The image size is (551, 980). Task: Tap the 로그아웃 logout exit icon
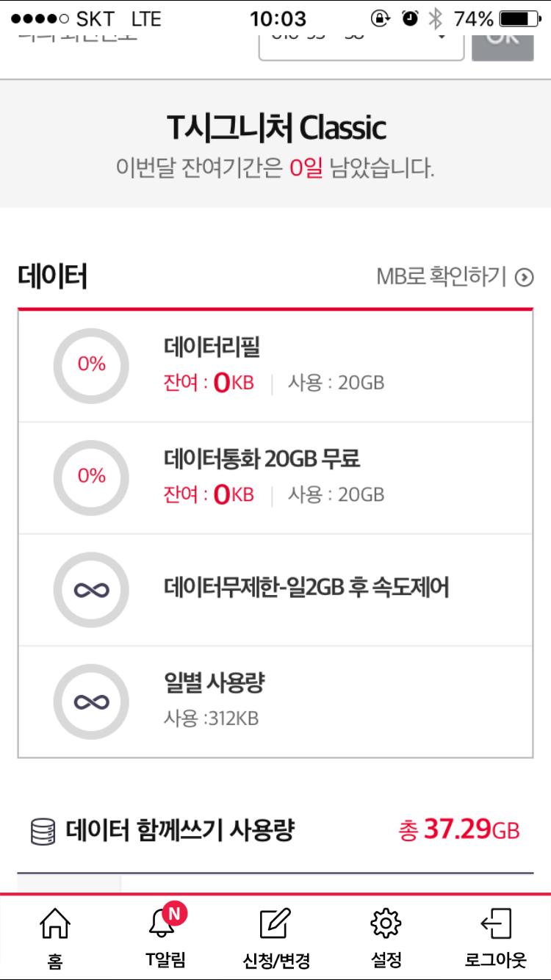coord(495,923)
